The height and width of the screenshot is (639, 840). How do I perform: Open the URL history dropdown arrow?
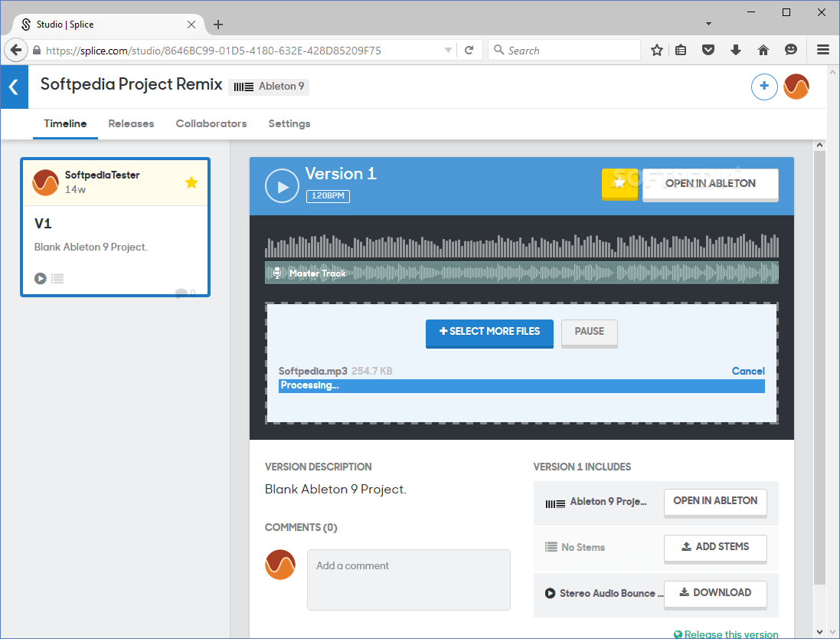coord(448,50)
